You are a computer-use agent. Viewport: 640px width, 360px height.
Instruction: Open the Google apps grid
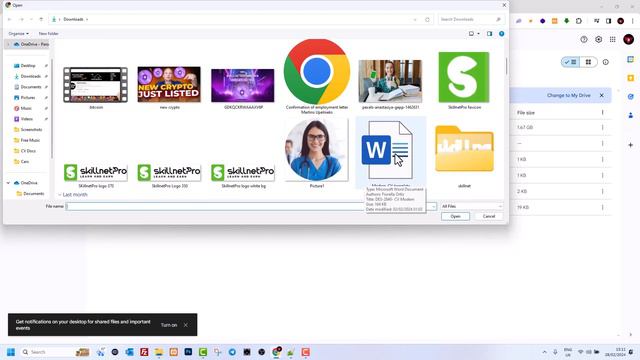(613, 39)
